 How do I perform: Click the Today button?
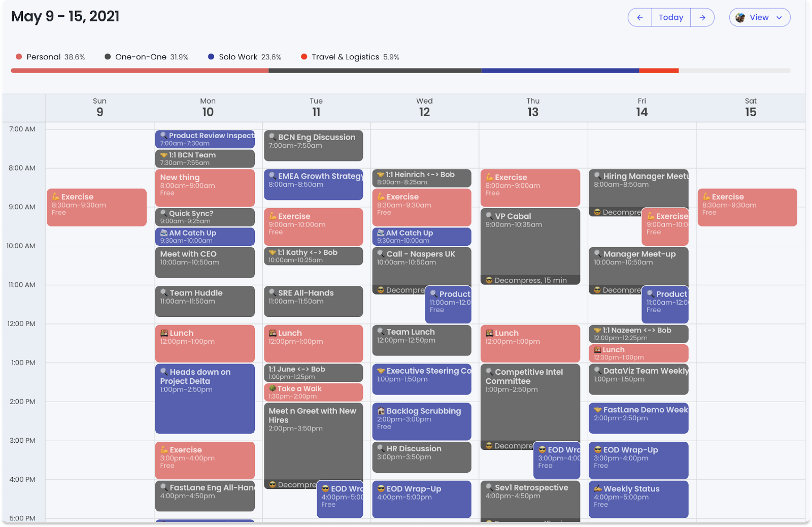point(671,17)
